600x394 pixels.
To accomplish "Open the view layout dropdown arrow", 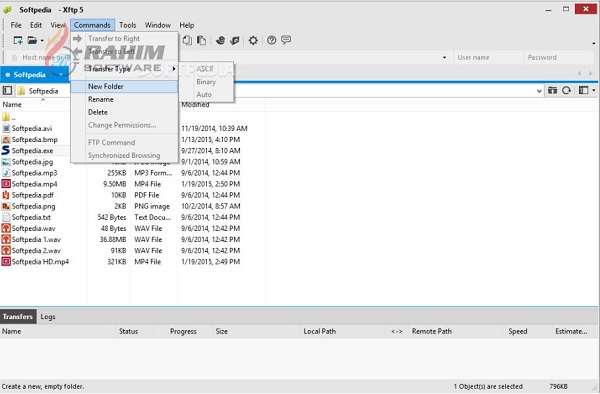I will [x=593, y=91].
